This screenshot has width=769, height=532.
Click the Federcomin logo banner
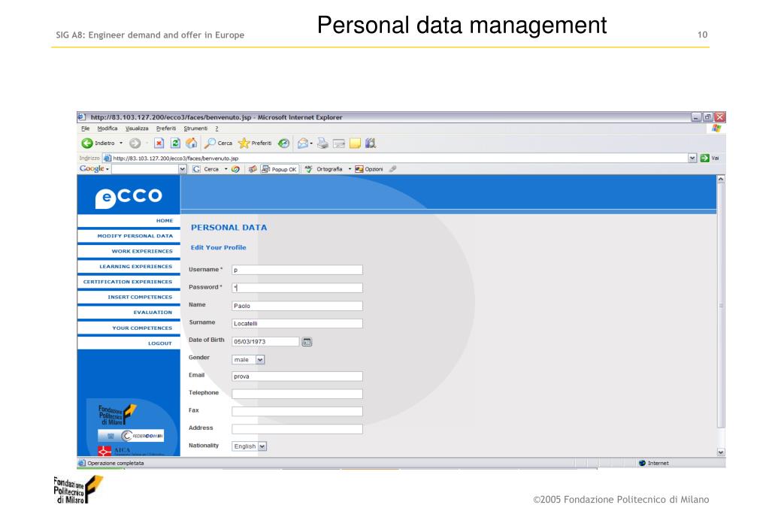[x=131, y=435]
